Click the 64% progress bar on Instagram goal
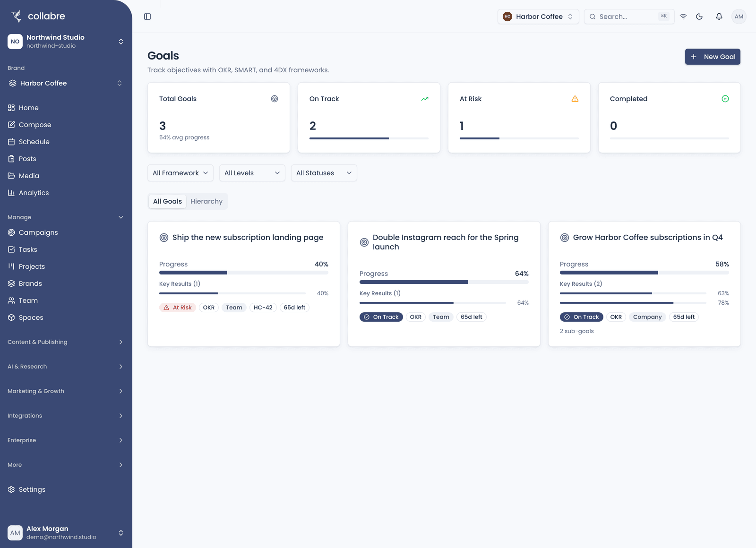 coord(444,282)
